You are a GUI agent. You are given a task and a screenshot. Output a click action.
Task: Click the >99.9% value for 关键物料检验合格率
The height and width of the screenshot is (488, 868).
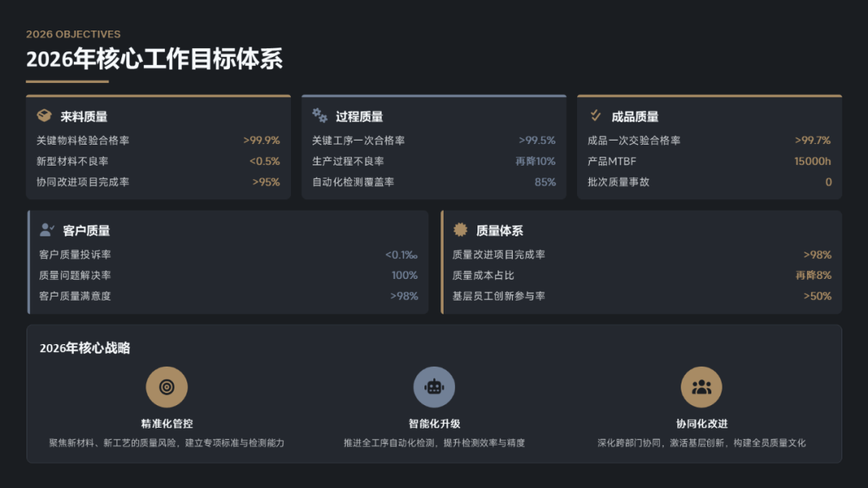[x=261, y=141]
